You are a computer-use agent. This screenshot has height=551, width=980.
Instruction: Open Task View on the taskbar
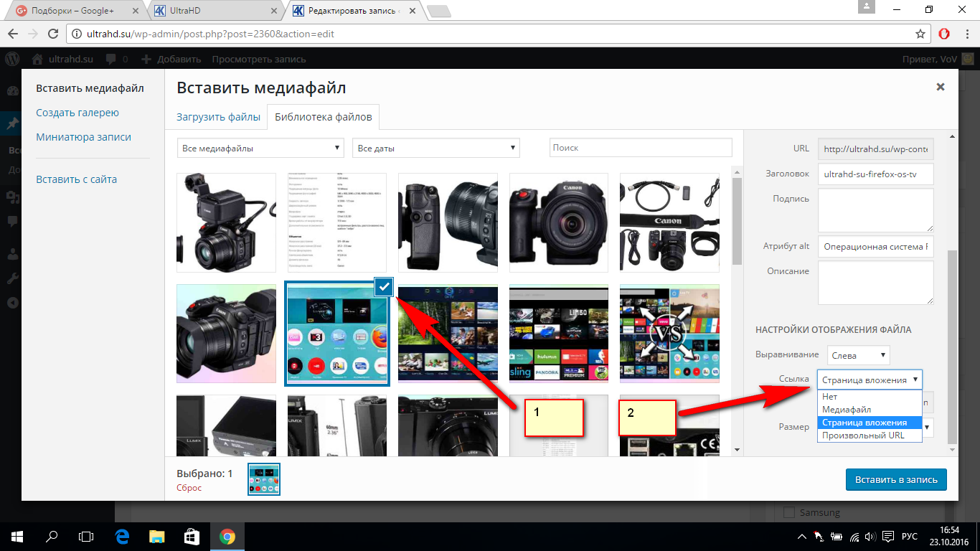tap(86, 536)
